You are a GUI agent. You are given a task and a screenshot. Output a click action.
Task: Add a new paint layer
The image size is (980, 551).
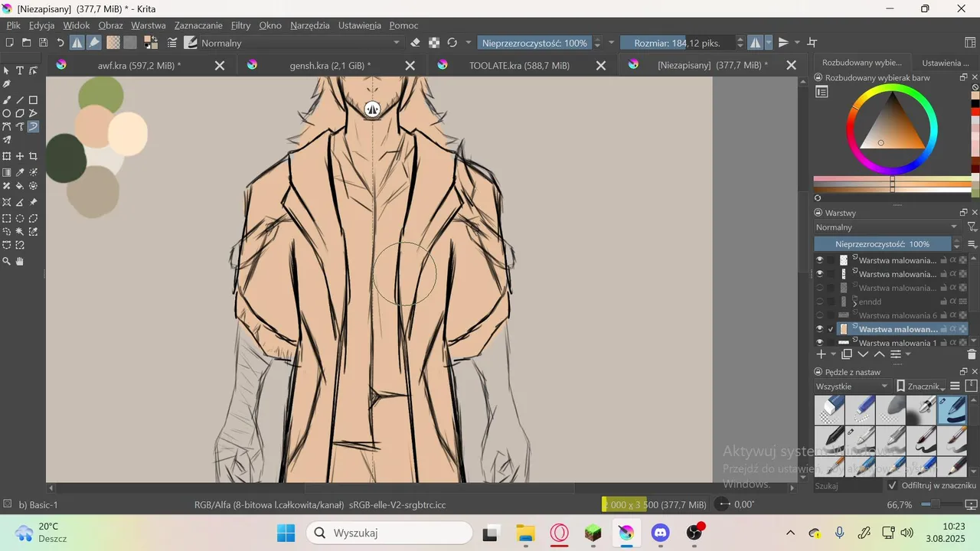821,354
